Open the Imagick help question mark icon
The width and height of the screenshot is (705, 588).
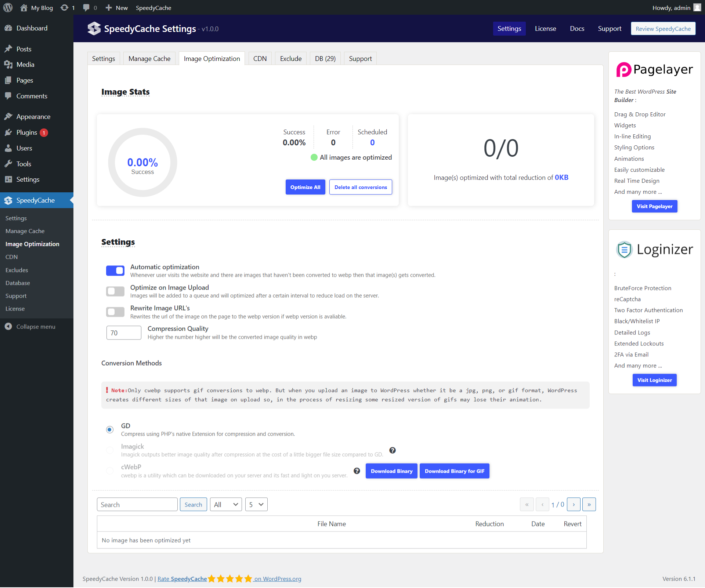[392, 450]
